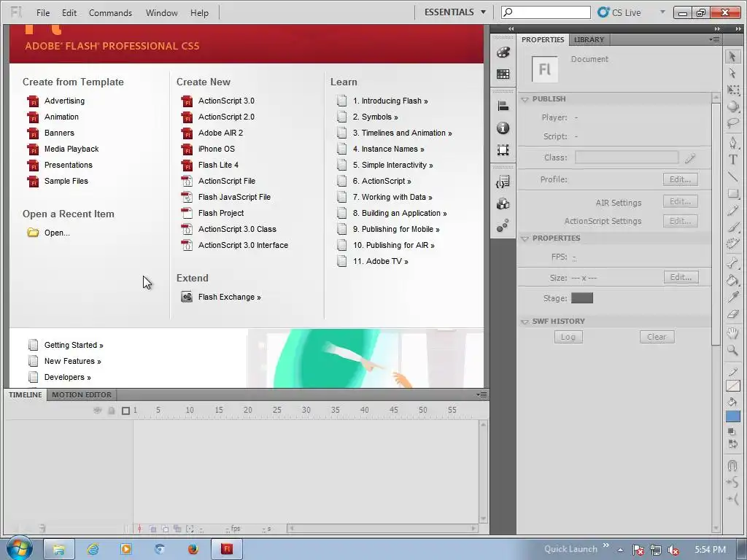Select the 3D Rotation tool
The image size is (747, 560).
click(732, 106)
